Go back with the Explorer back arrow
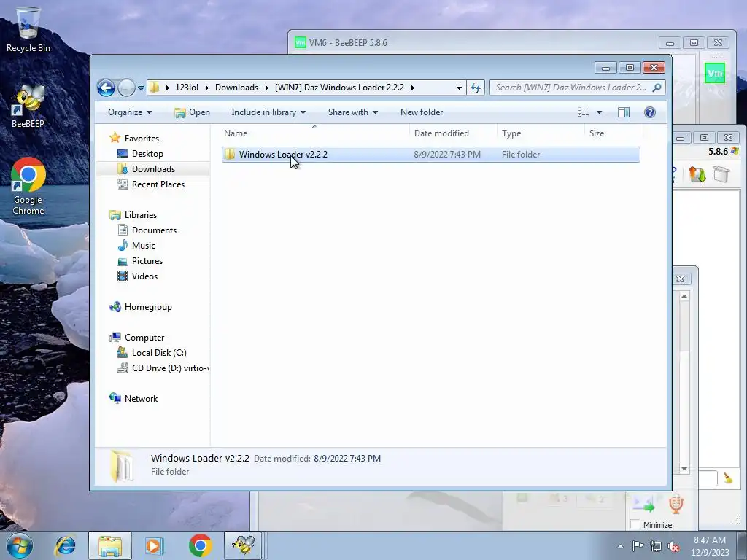The width and height of the screenshot is (747, 560). click(x=106, y=87)
